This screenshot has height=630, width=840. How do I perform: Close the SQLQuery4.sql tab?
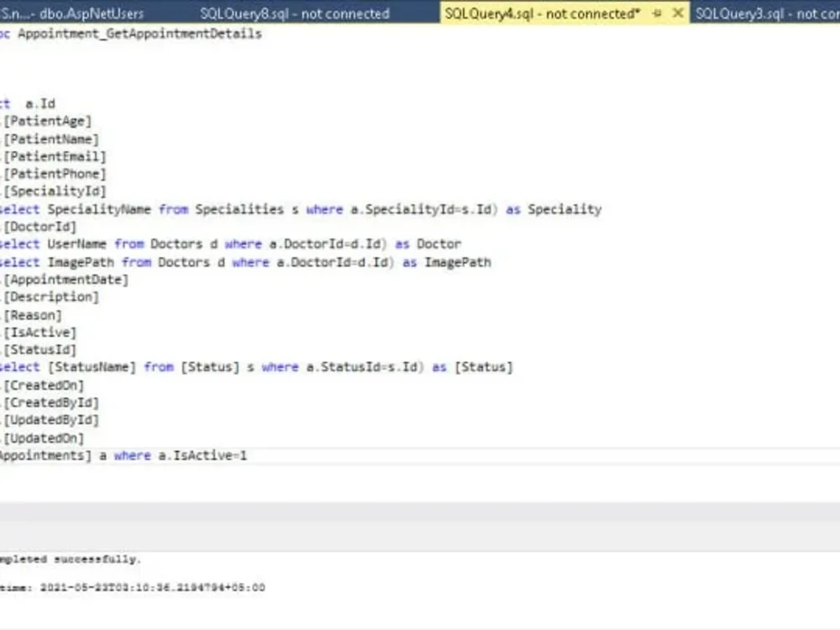pyautogui.click(x=679, y=13)
